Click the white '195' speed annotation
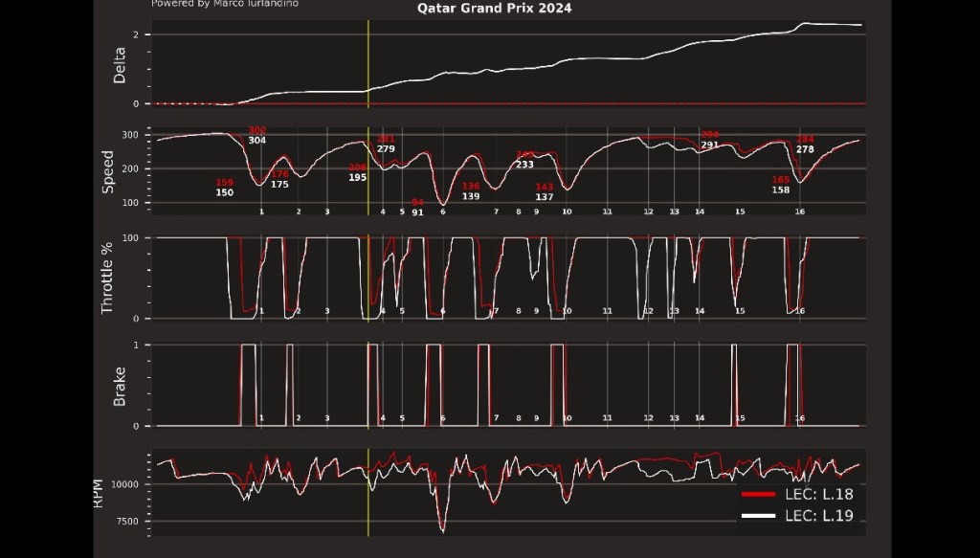Viewport: 980px width, 558px height. click(358, 177)
